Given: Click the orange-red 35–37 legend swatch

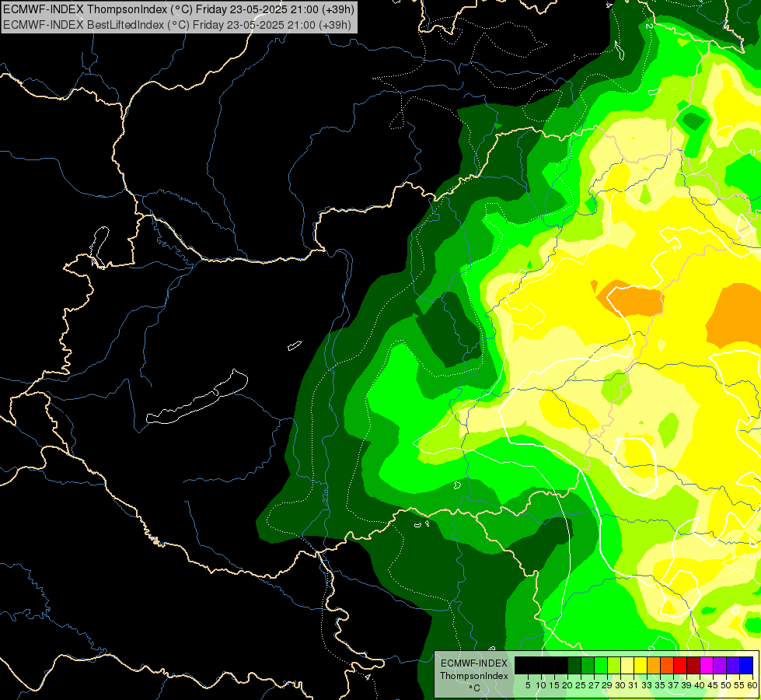Looking at the screenshot, I should pos(667,666).
